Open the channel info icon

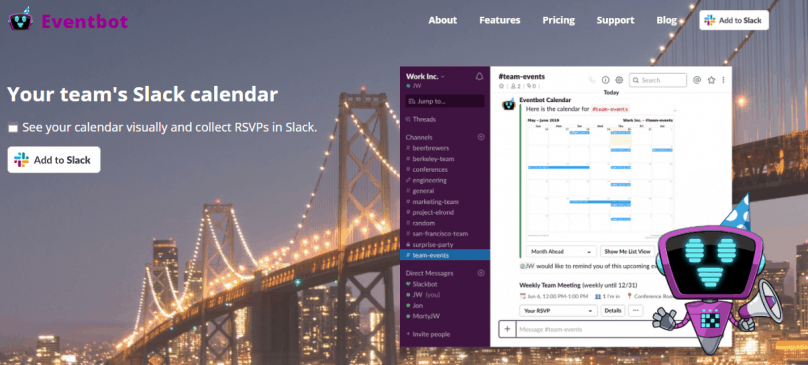coord(605,80)
